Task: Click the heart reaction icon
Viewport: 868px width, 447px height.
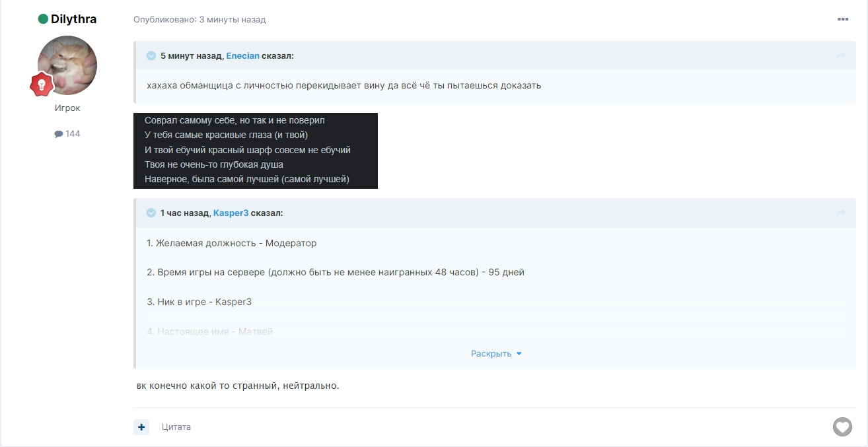Action: click(842, 427)
